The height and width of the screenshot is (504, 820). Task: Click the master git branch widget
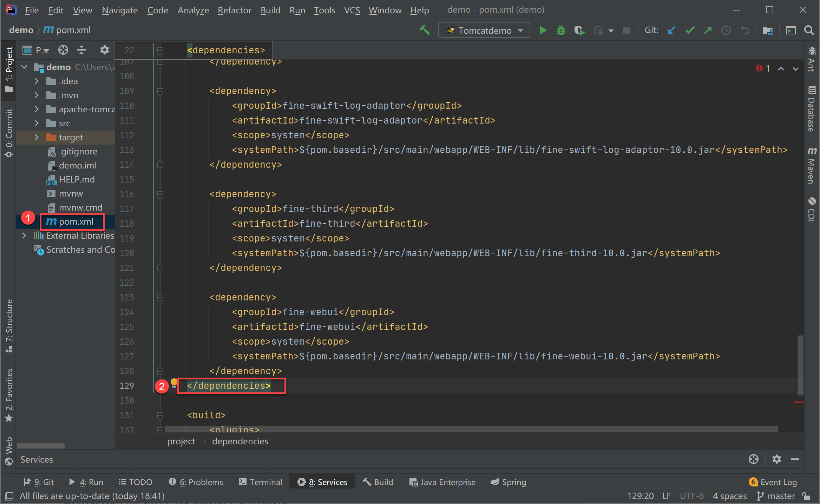coord(776,496)
